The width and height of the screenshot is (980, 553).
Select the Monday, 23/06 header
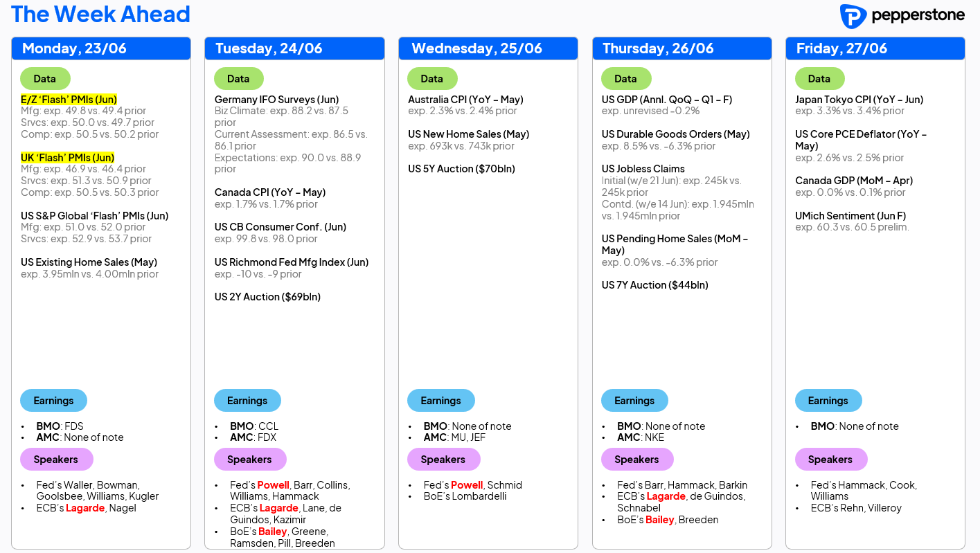coord(101,48)
